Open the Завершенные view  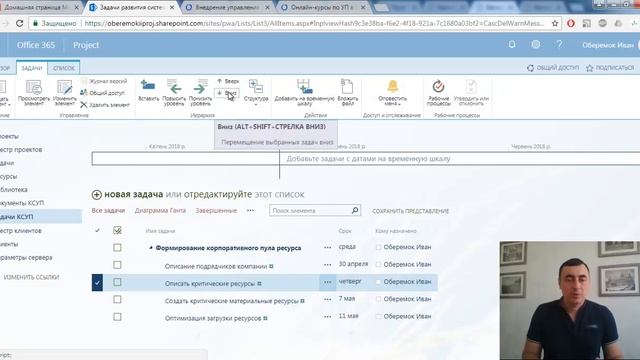[216, 211]
